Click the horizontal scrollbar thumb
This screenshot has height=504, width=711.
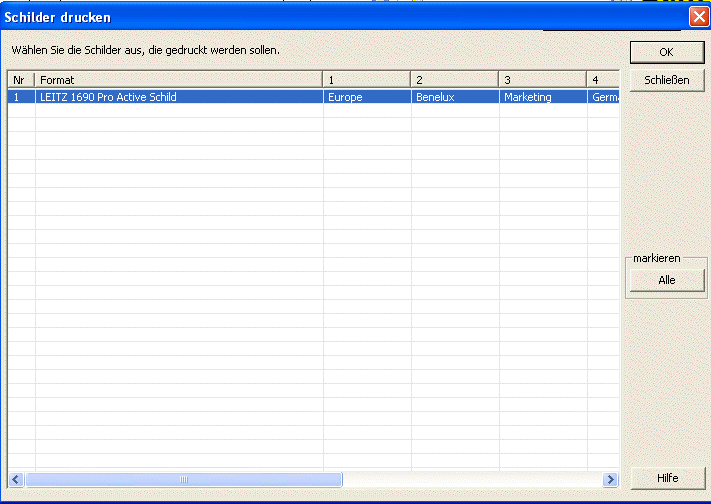tap(184, 479)
